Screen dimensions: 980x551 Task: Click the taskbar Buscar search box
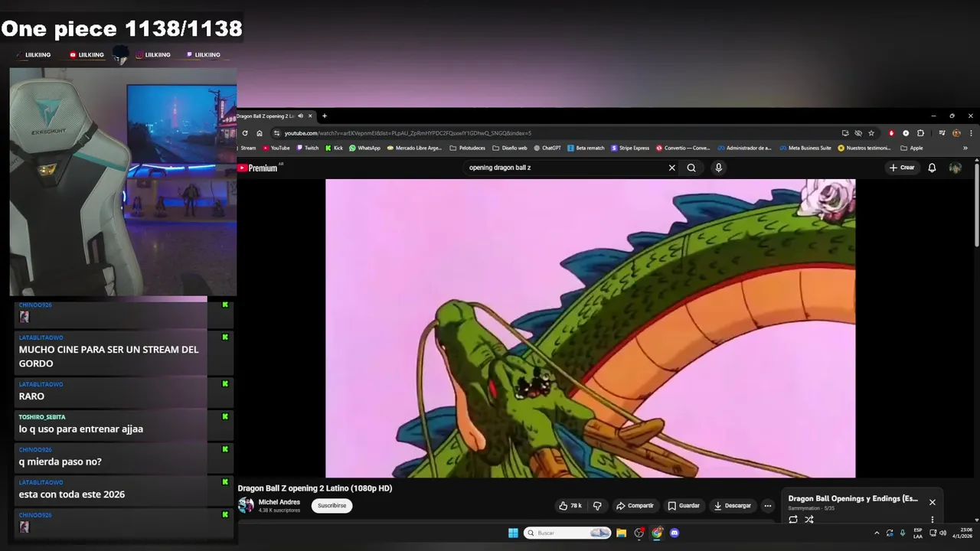(x=567, y=533)
